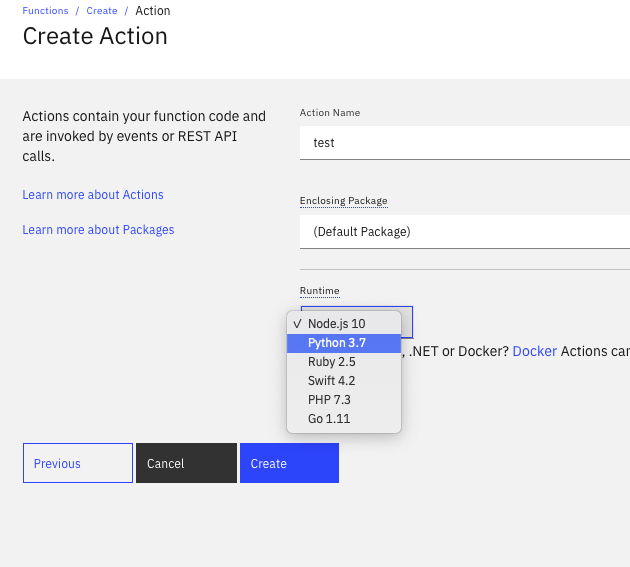Image resolution: width=630 pixels, height=567 pixels.
Task: Open the Docker Actions link
Action: click(534, 352)
